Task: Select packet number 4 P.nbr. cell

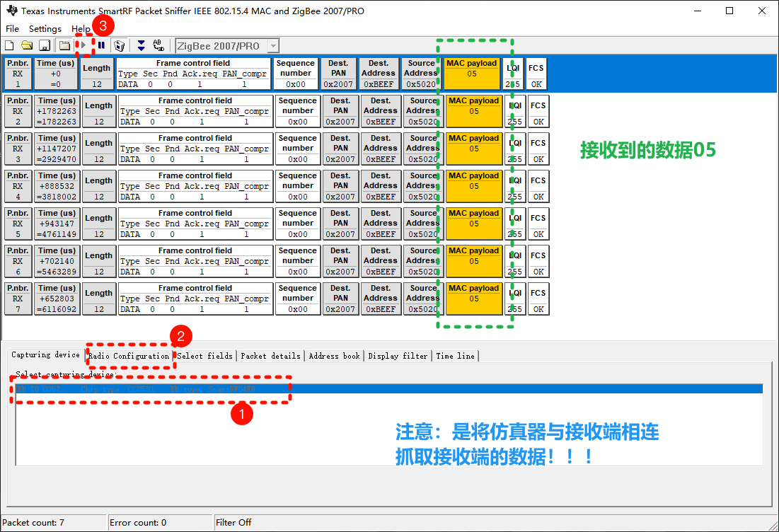Action: click(18, 186)
